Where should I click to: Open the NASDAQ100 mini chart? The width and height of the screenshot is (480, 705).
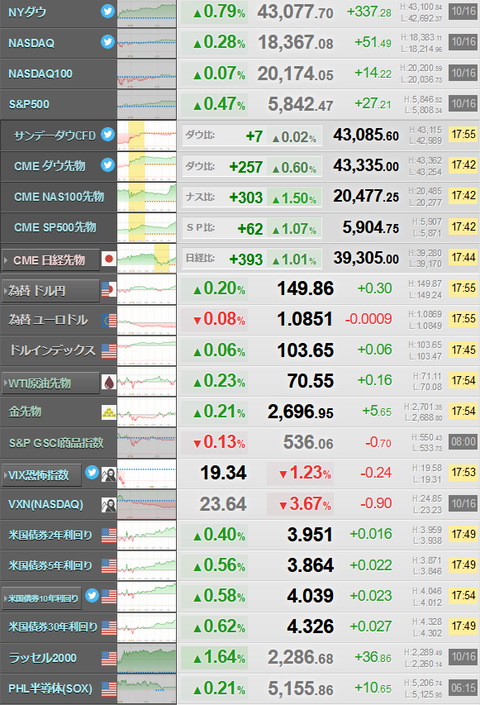147,75
